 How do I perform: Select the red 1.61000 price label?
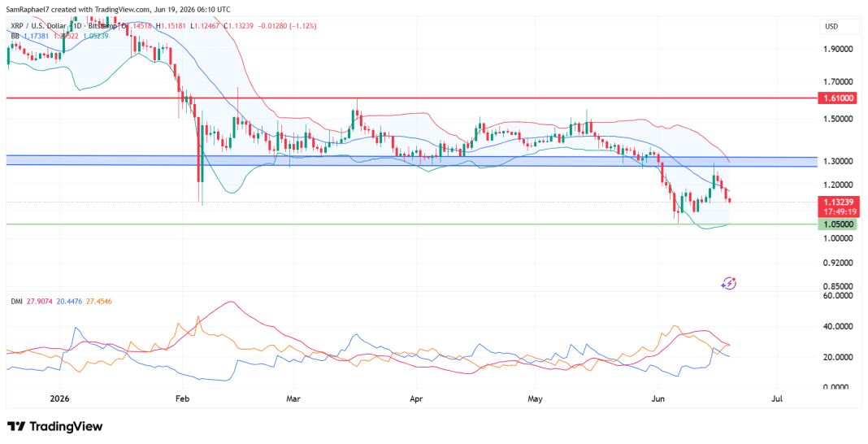click(838, 98)
